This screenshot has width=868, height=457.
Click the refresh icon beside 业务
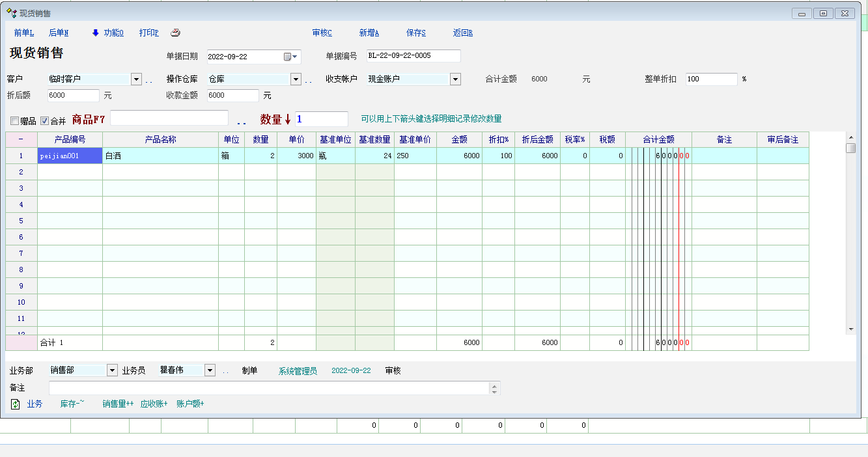16,404
